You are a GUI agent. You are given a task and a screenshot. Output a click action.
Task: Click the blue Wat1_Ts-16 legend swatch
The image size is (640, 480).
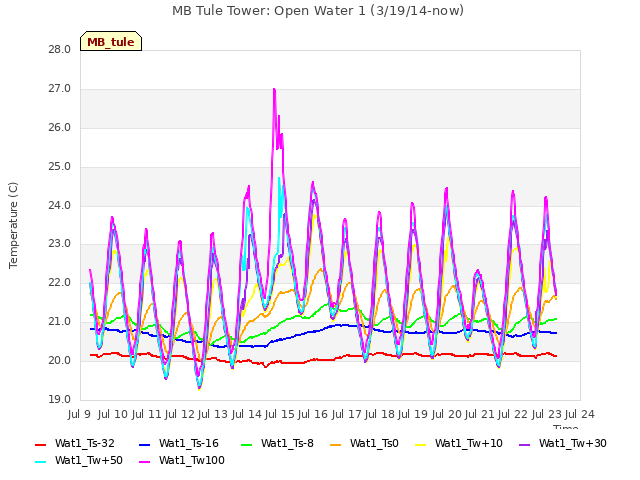145,444
